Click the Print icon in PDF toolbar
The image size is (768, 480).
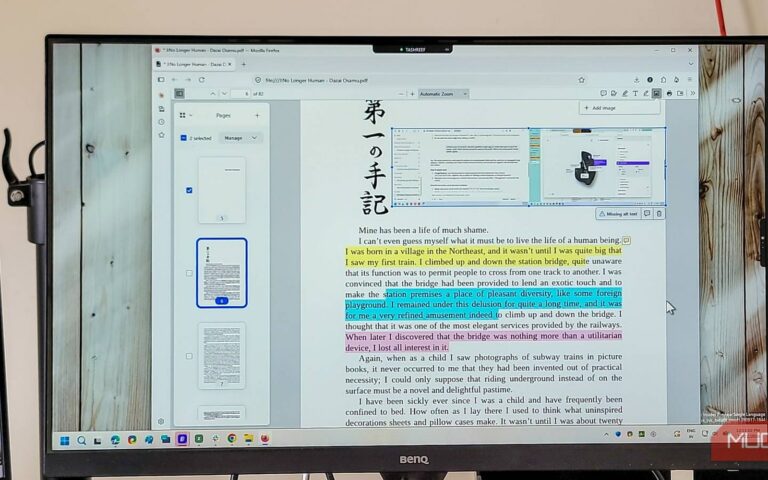point(669,93)
